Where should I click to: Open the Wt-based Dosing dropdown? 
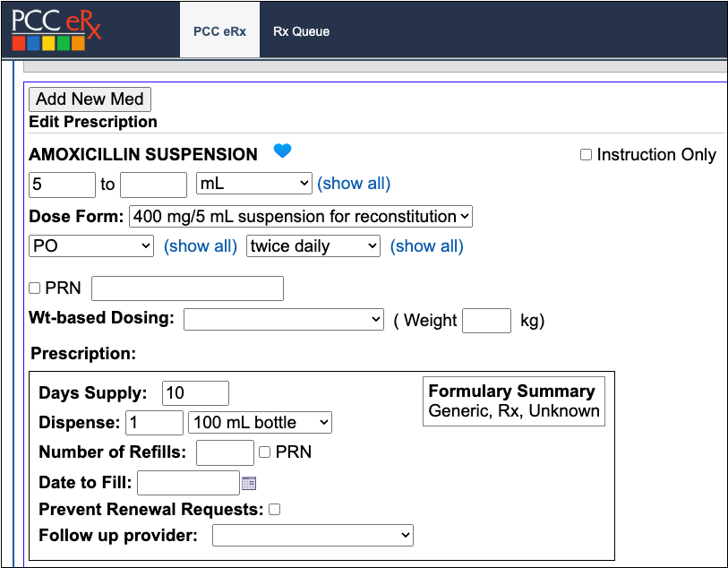click(284, 320)
